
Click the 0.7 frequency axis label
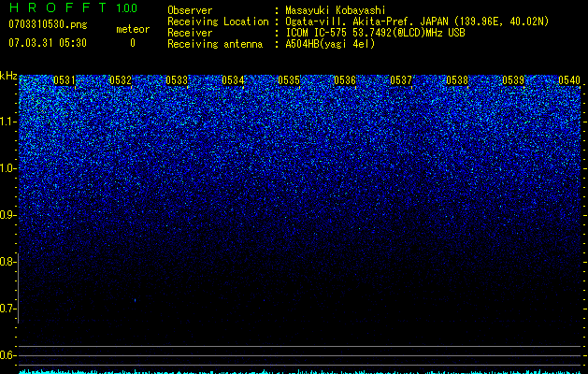point(7,309)
